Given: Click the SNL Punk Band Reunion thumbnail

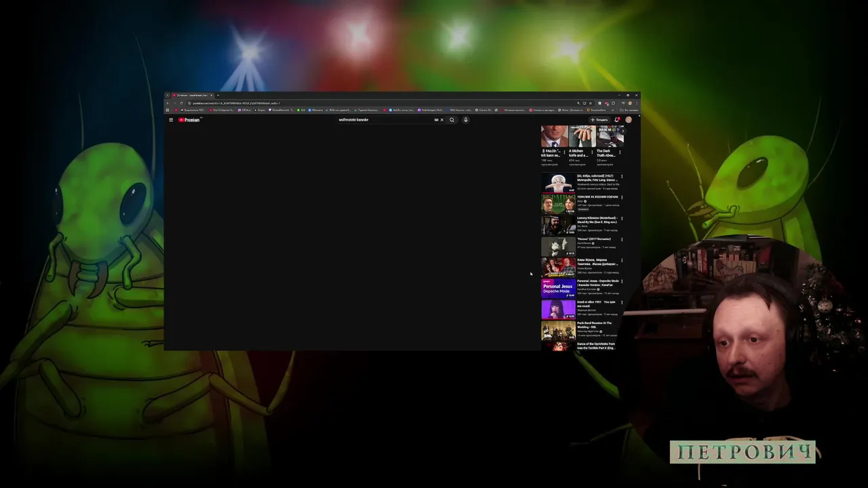Looking at the screenshot, I should coord(558,330).
